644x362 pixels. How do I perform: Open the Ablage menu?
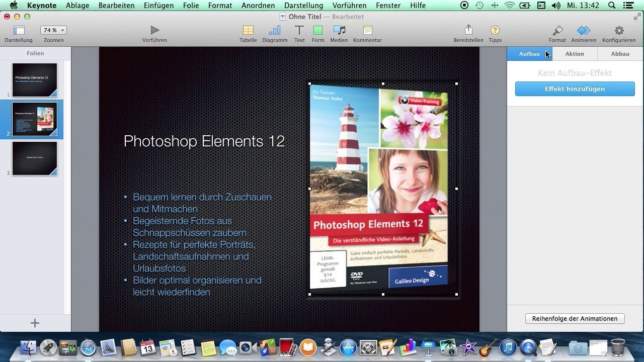77,6
